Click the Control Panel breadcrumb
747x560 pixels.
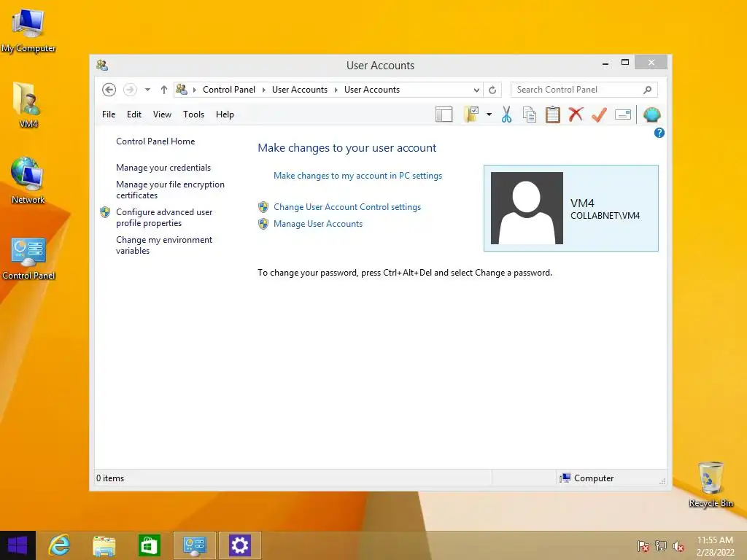coord(229,90)
